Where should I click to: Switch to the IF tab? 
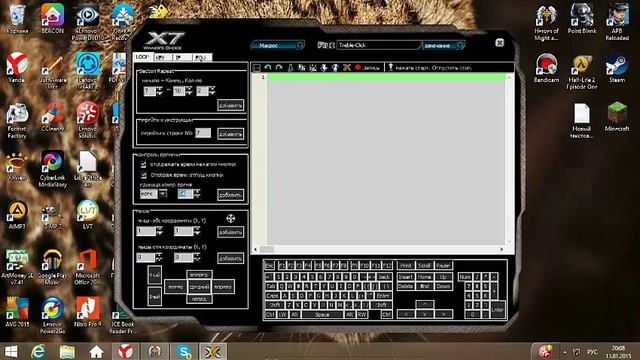pyautogui.click(x=182, y=58)
